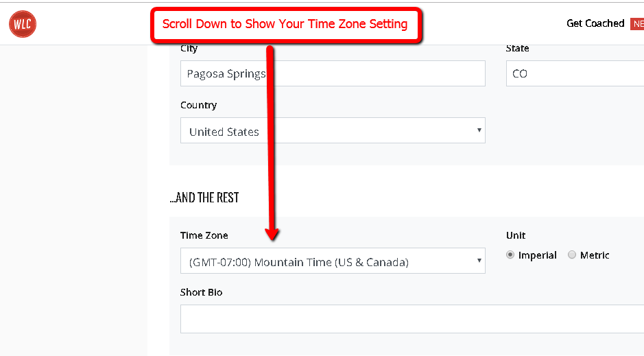The height and width of the screenshot is (356, 644).
Task: Click the ...AND THE REST section heading
Action: (x=204, y=198)
